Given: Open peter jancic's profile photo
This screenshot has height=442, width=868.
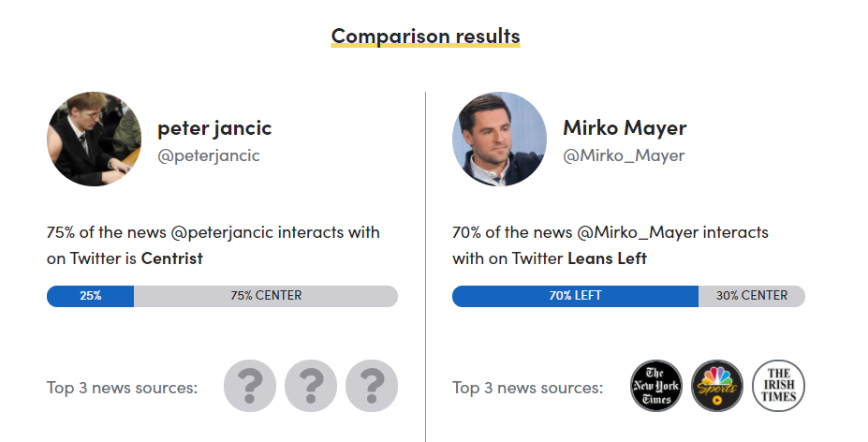Looking at the screenshot, I should point(94,139).
